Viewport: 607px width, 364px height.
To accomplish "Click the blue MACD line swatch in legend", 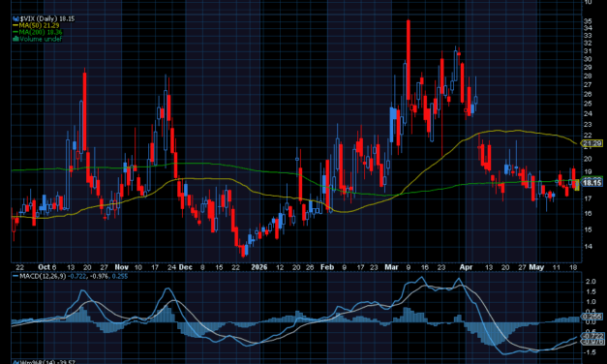I will (x=15, y=276).
